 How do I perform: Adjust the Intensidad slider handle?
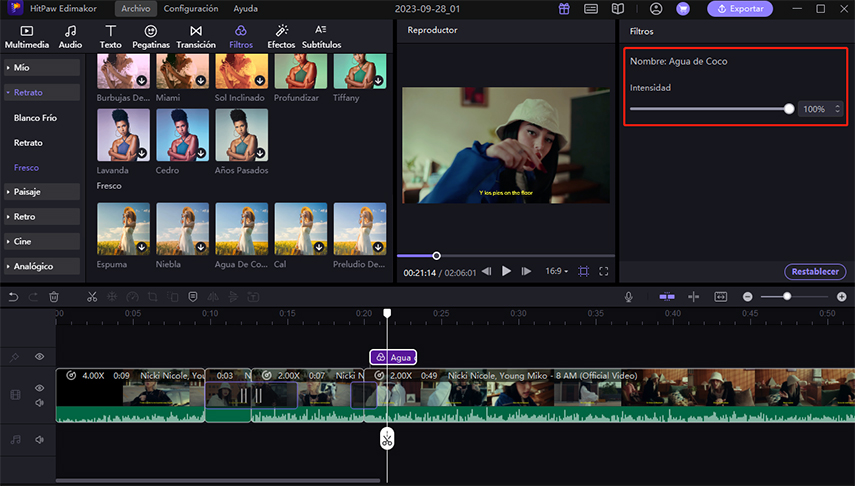click(x=788, y=109)
